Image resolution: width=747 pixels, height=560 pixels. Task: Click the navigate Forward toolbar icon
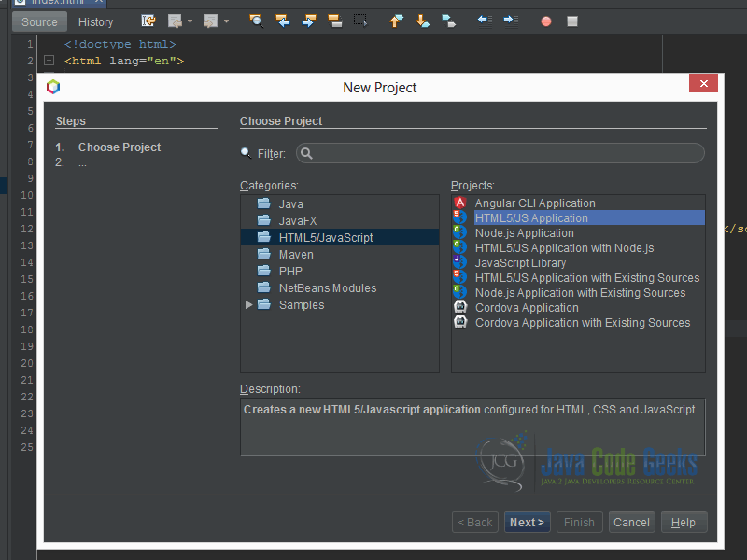(x=210, y=21)
